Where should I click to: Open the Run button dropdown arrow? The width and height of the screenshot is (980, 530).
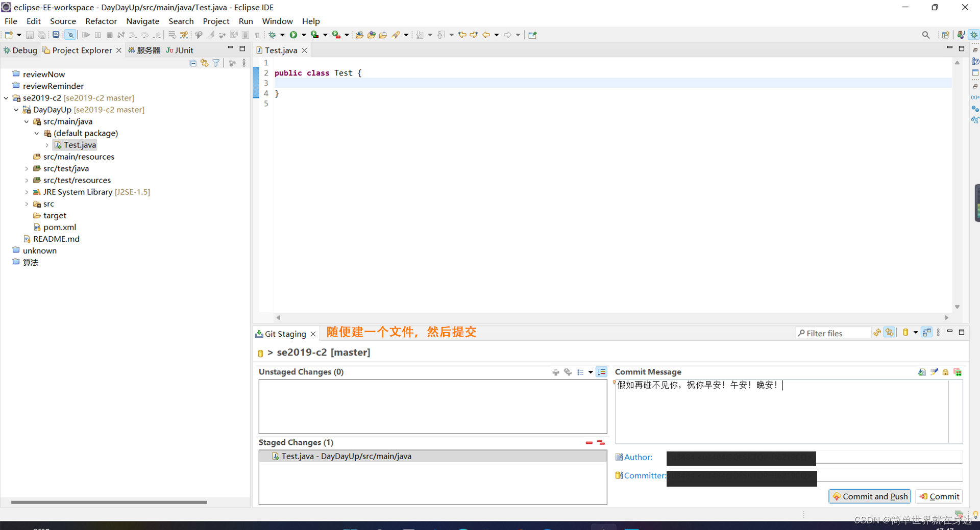[303, 35]
